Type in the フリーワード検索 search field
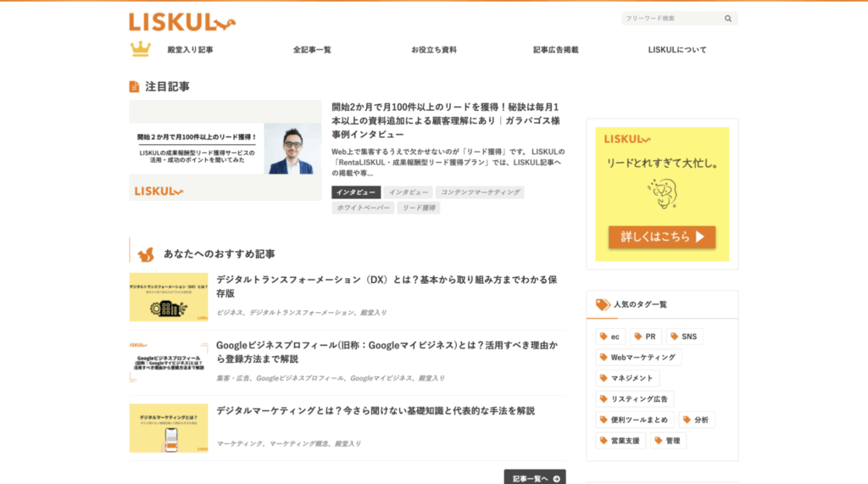The width and height of the screenshot is (868, 484). pyautogui.click(x=670, y=19)
